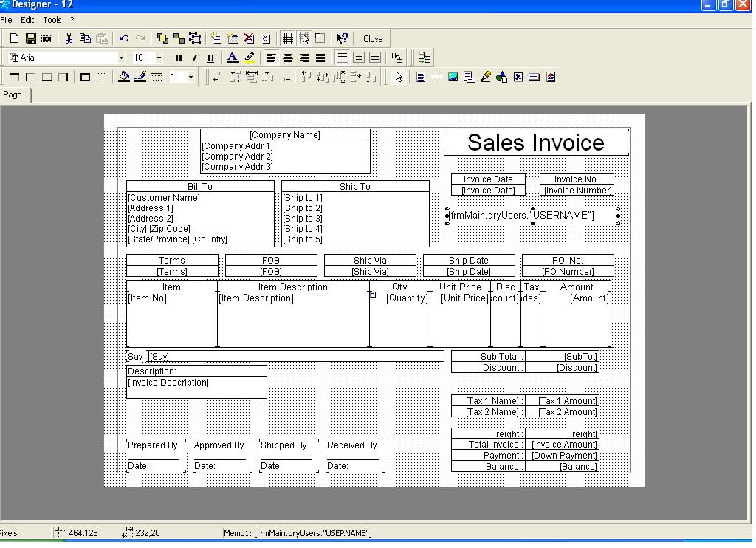Viewport: 756px width, 548px height.
Task: Click the What's This help icon
Action: [342, 38]
